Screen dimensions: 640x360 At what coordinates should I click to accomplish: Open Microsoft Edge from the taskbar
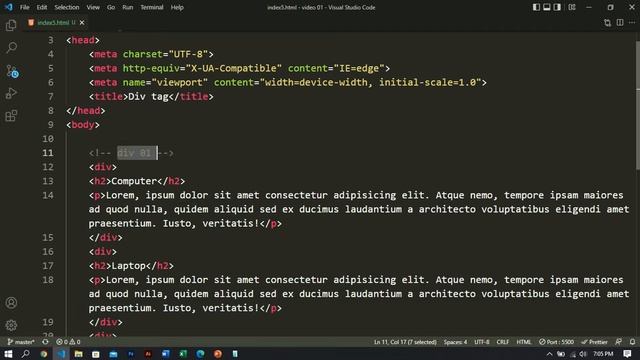(x=200, y=353)
